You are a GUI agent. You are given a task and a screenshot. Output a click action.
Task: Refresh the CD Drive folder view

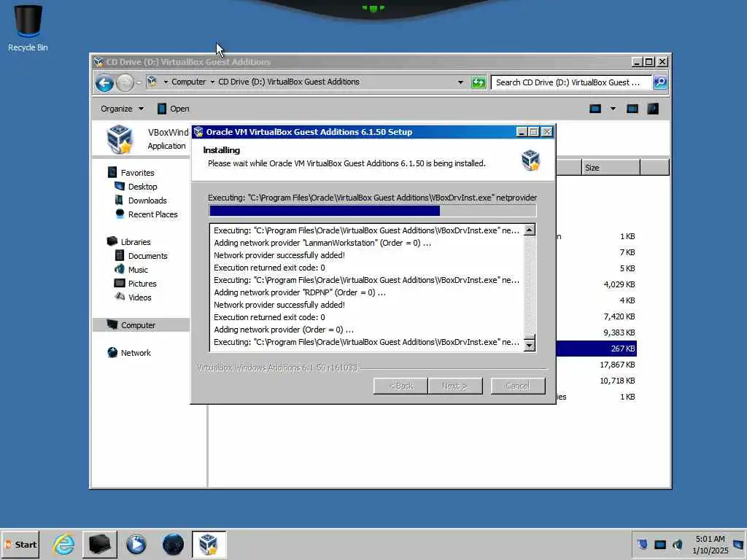pos(479,82)
